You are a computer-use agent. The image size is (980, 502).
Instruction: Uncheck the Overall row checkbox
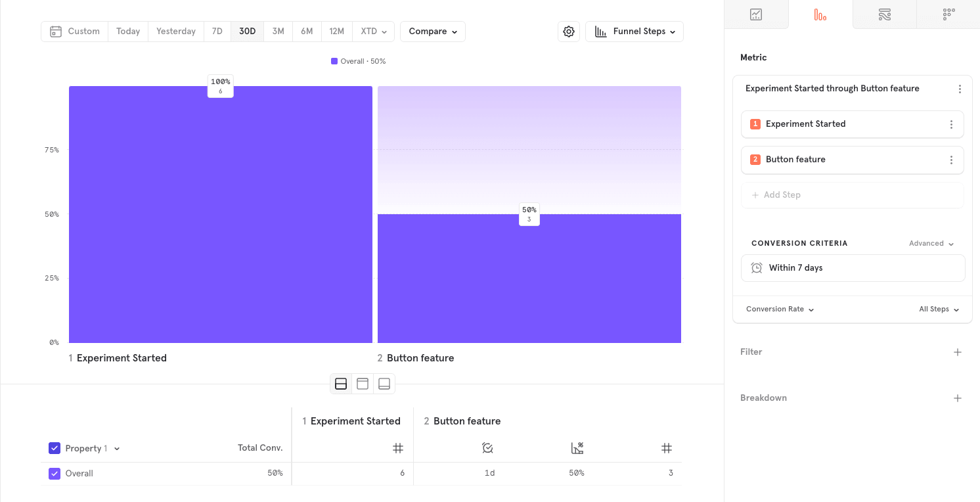point(55,473)
